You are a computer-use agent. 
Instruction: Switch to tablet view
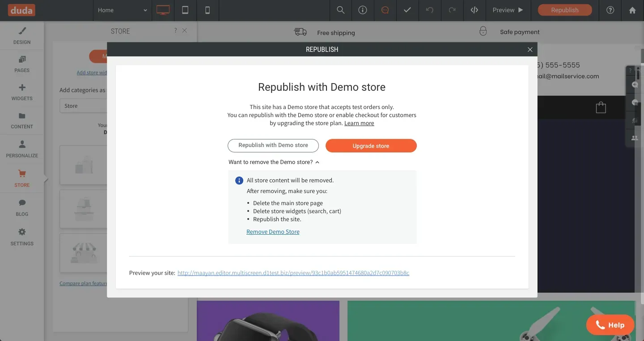[x=185, y=10]
